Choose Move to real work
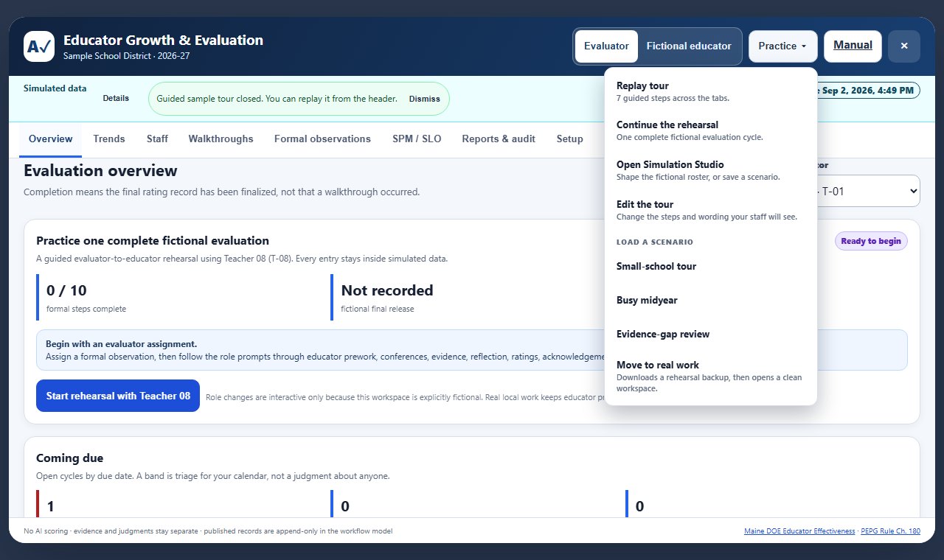The height and width of the screenshot is (560, 944). coord(710,376)
